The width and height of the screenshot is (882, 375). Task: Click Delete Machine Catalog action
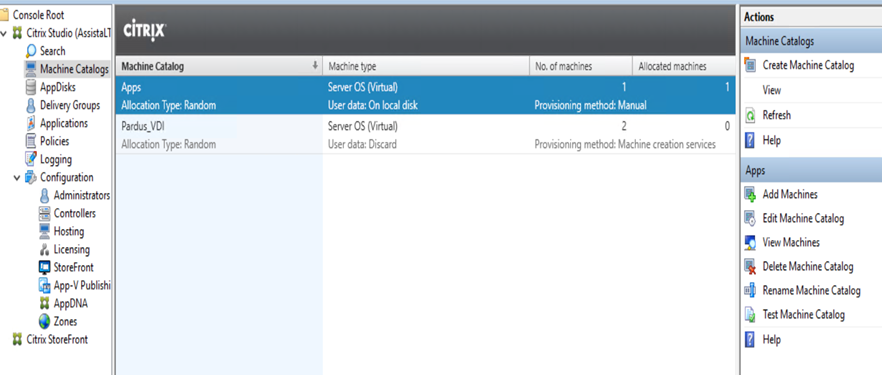808,266
